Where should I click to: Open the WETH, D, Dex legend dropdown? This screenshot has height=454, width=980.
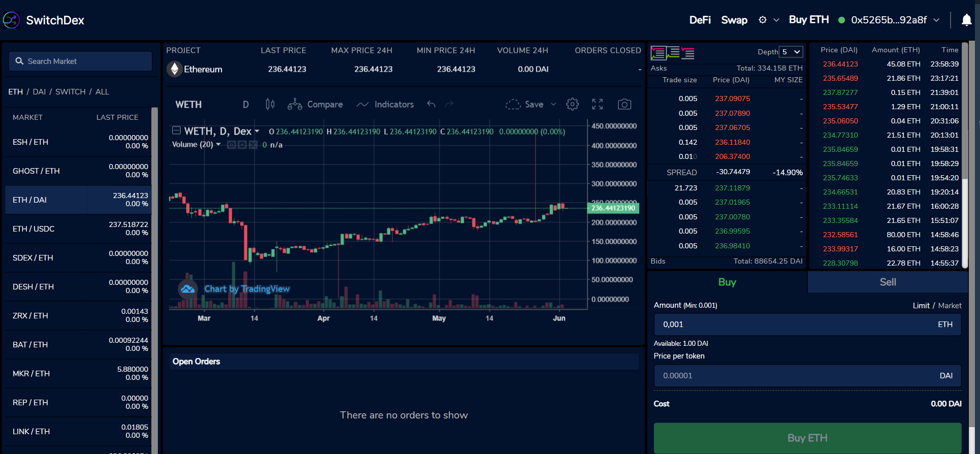pyautogui.click(x=257, y=131)
